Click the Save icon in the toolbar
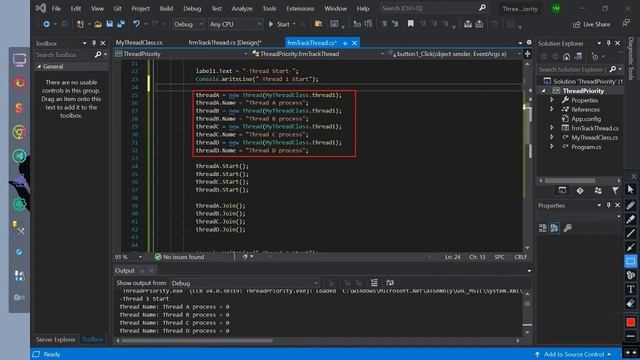The height and width of the screenshot is (360, 640). [109, 24]
